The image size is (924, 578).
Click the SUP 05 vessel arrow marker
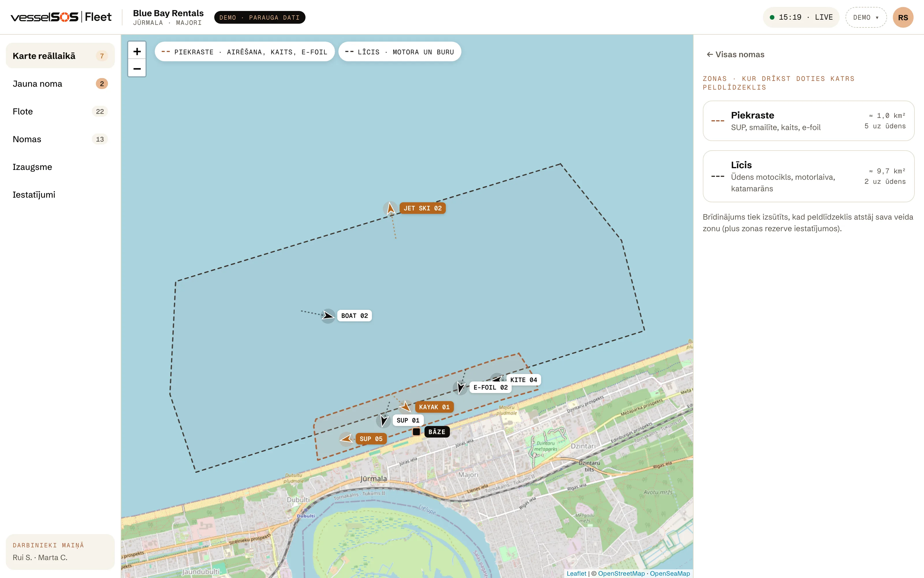tap(346, 439)
